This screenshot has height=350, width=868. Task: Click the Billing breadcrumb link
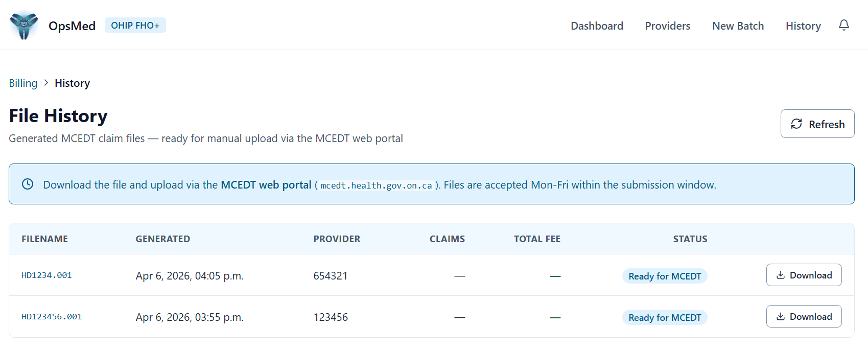(23, 83)
